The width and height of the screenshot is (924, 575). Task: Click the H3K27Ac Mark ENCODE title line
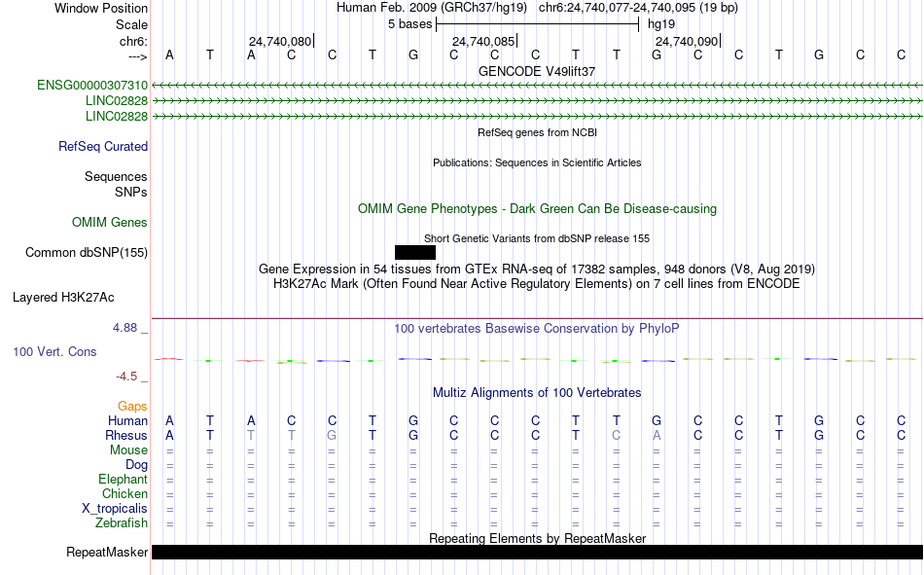pyautogui.click(x=537, y=284)
